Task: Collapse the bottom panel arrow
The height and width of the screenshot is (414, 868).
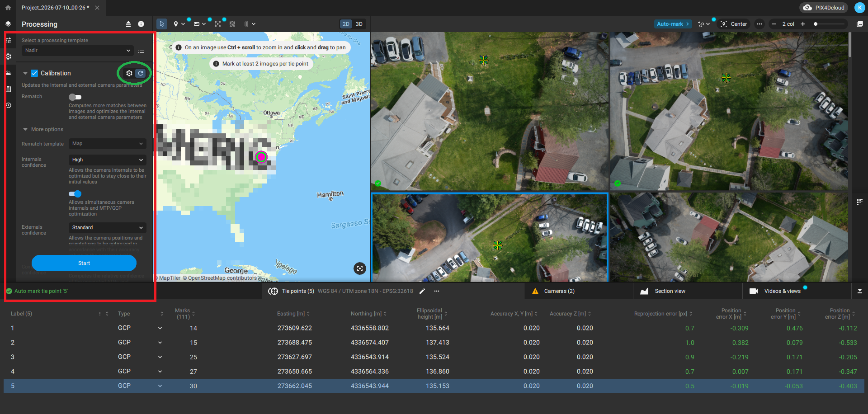Action: (x=860, y=291)
